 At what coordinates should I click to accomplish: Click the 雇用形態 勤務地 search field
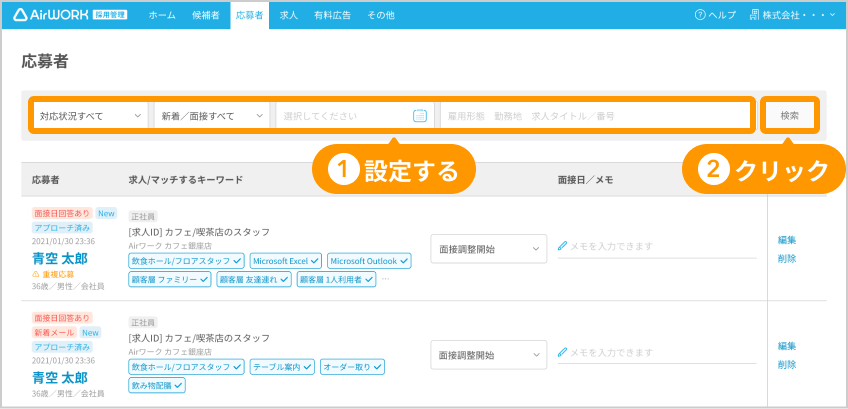595,116
